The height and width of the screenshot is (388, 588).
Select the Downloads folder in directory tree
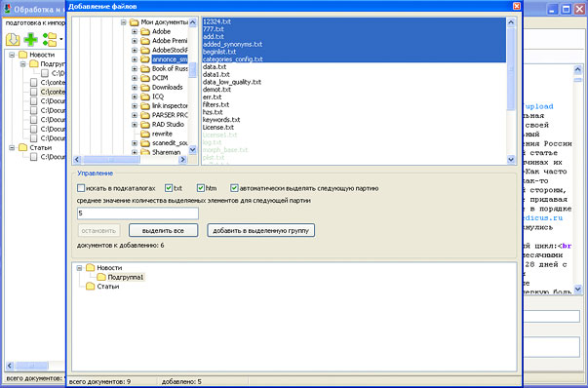coord(168,87)
